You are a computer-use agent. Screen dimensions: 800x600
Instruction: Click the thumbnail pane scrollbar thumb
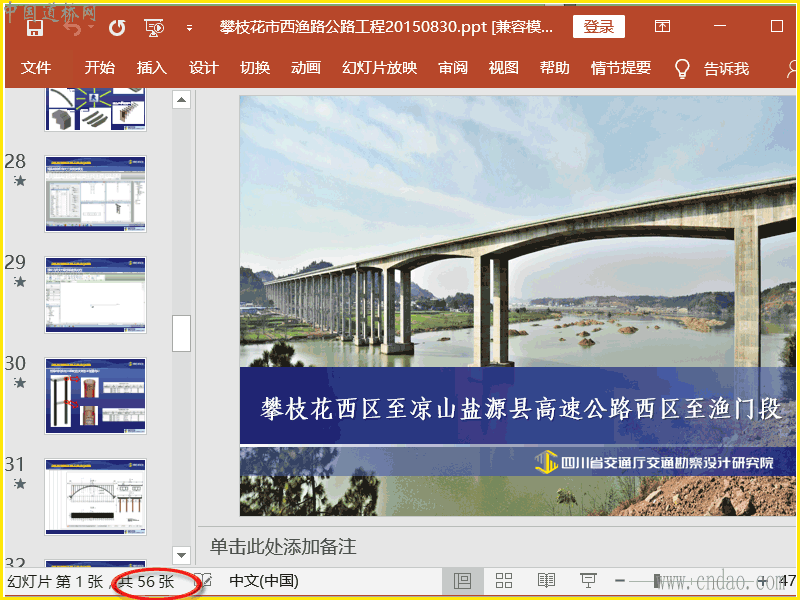(x=182, y=334)
